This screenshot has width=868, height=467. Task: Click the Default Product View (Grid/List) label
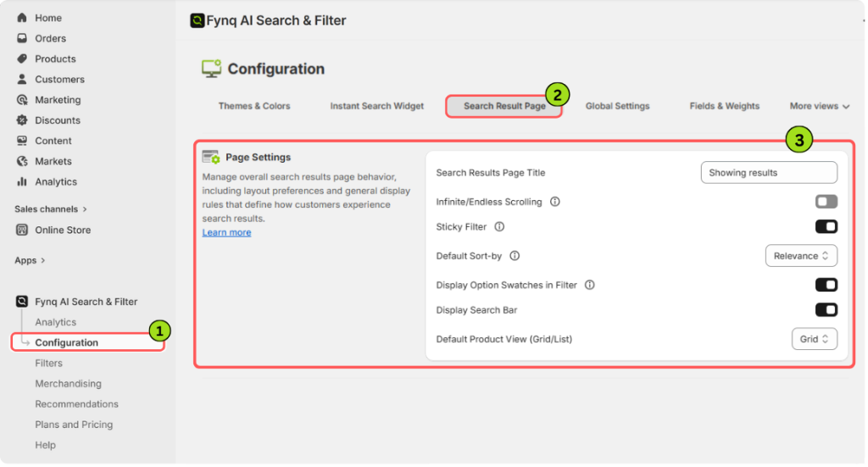click(504, 339)
